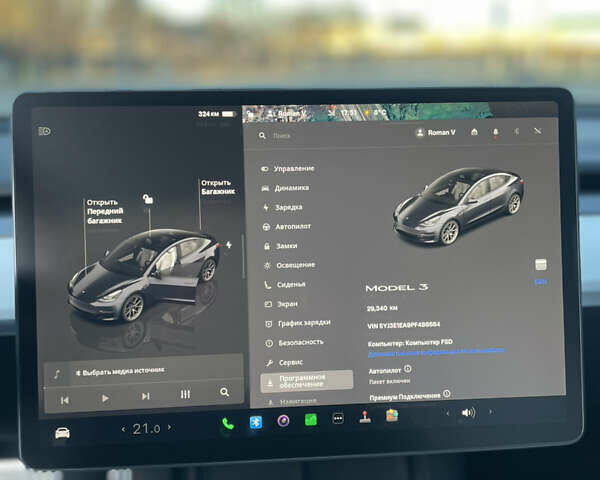
Task: Skip to previous track
Action: pos(65,400)
